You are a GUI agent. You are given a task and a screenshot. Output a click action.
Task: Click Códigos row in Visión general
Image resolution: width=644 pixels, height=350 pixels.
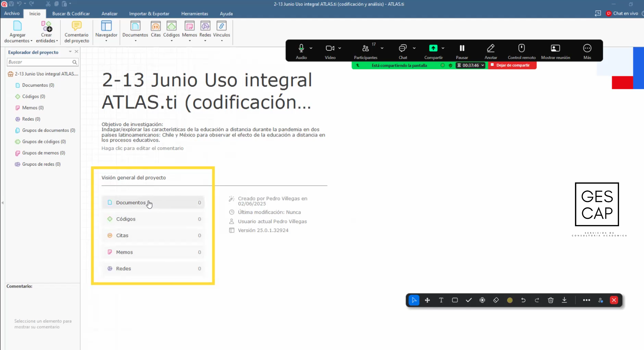tap(153, 219)
